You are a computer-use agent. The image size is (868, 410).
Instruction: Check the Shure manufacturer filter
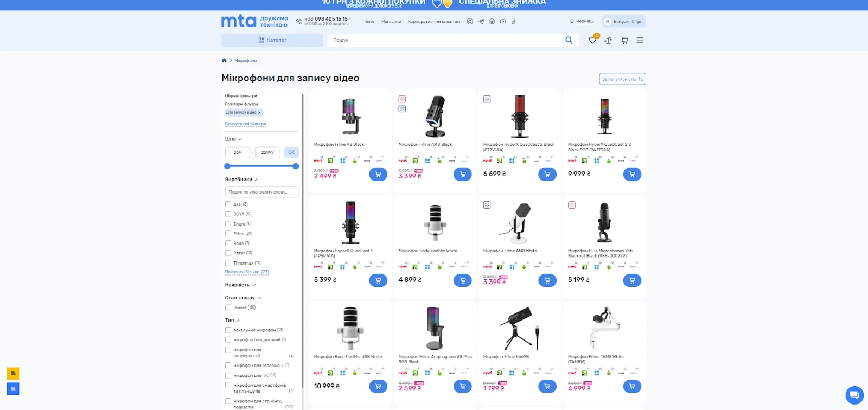(x=228, y=224)
